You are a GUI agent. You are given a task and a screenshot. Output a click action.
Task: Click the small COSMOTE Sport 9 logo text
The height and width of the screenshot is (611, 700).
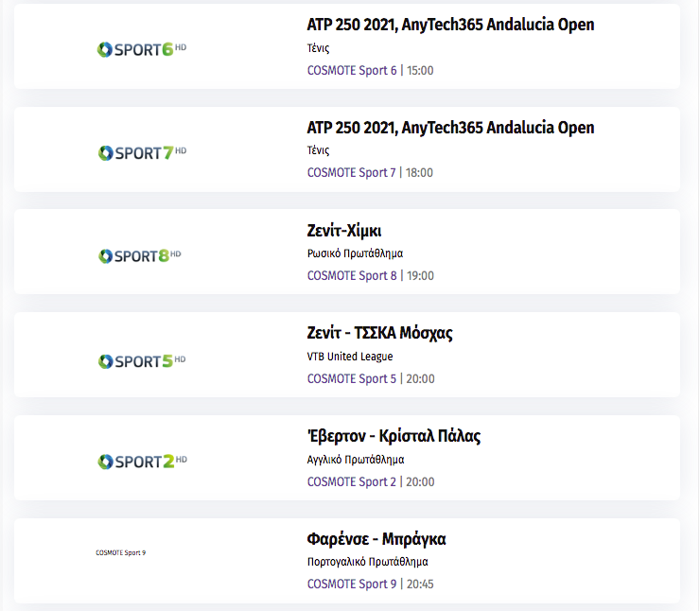coord(120,552)
